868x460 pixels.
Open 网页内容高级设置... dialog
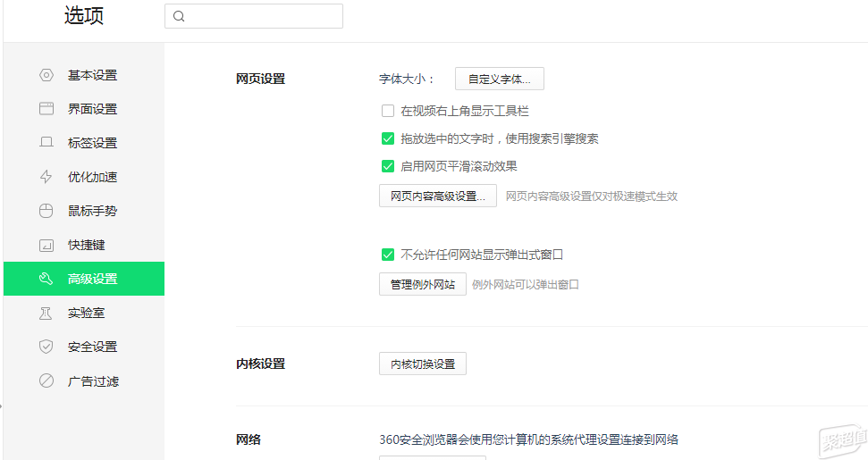coord(438,196)
